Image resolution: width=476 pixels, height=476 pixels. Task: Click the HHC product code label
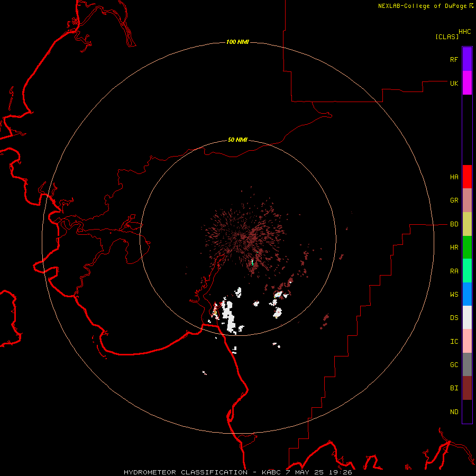(464, 32)
